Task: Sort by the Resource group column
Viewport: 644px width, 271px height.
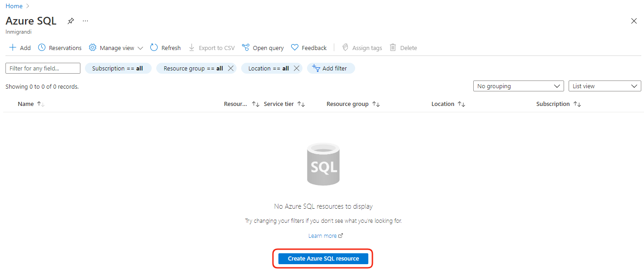Action: pyautogui.click(x=353, y=104)
